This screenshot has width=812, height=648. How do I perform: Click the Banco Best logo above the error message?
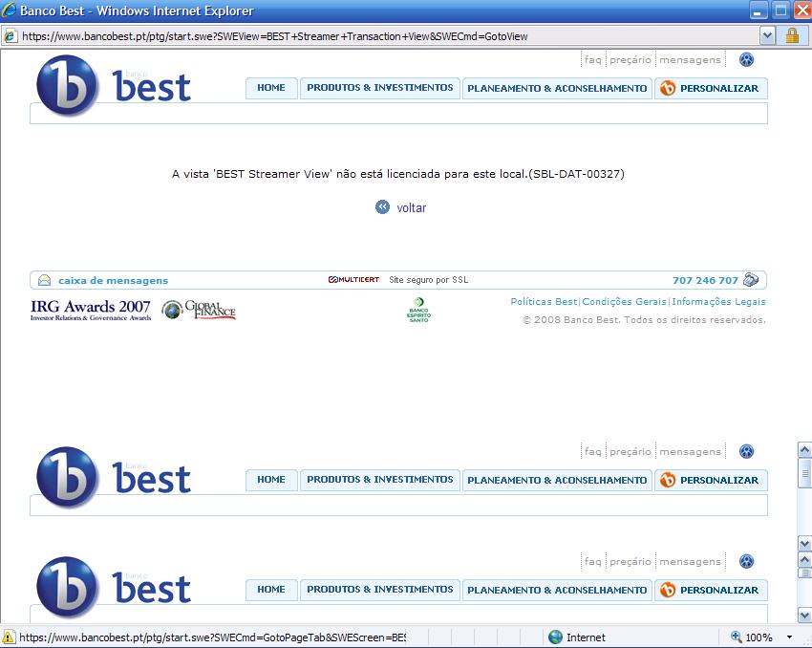[x=114, y=86]
